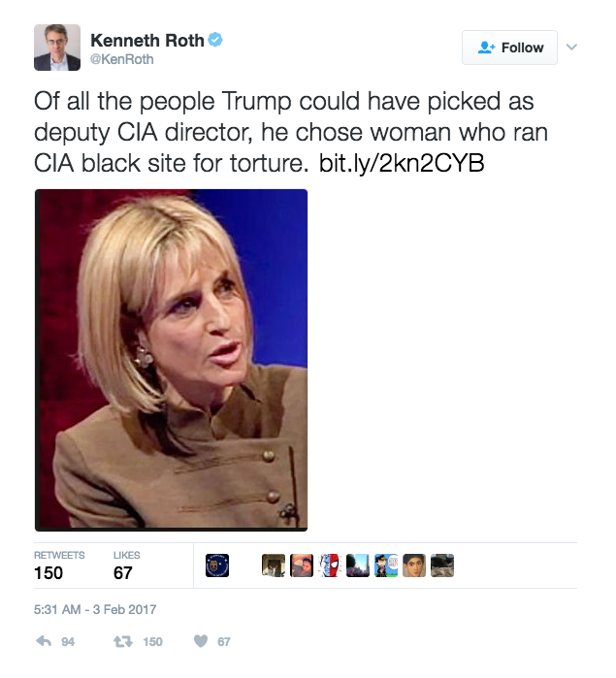The height and width of the screenshot is (678, 616).
Task: Click the Kenneth Roth display name
Action: click(146, 41)
